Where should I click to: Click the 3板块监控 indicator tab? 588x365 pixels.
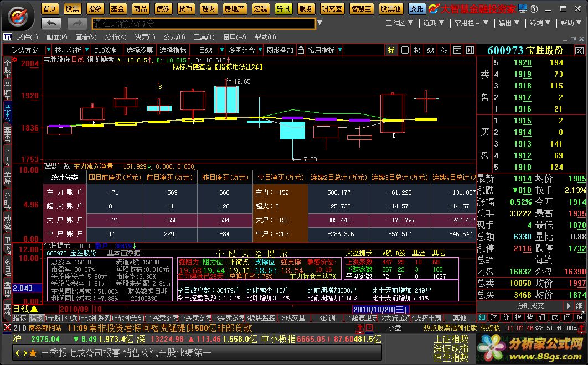260,318
